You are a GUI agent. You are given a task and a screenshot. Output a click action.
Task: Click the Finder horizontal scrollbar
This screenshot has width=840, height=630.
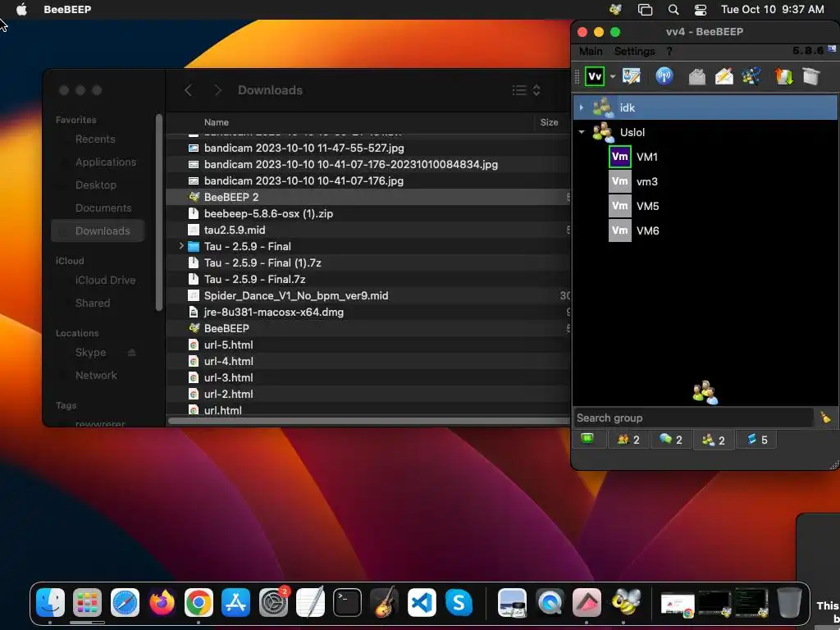(369, 421)
